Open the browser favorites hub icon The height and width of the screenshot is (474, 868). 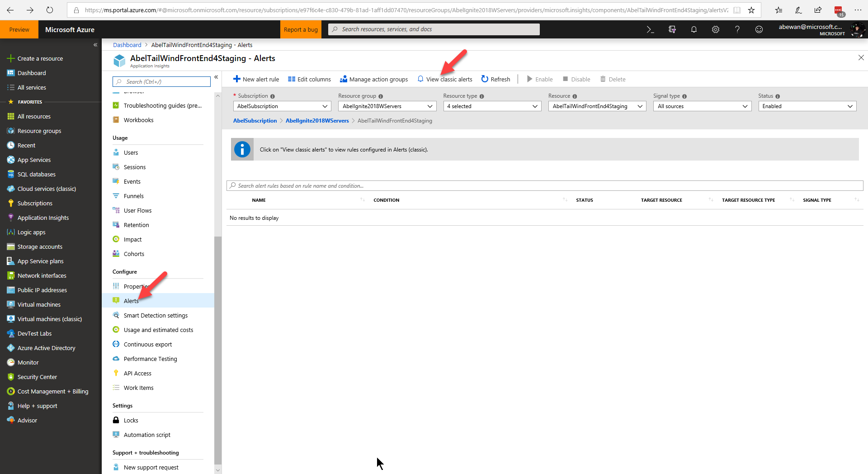click(778, 10)
